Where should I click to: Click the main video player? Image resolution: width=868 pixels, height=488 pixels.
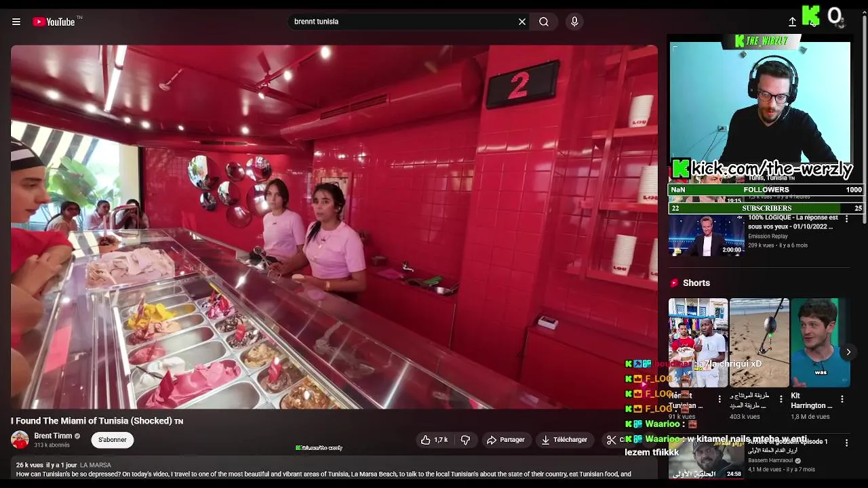pos(334,227)
